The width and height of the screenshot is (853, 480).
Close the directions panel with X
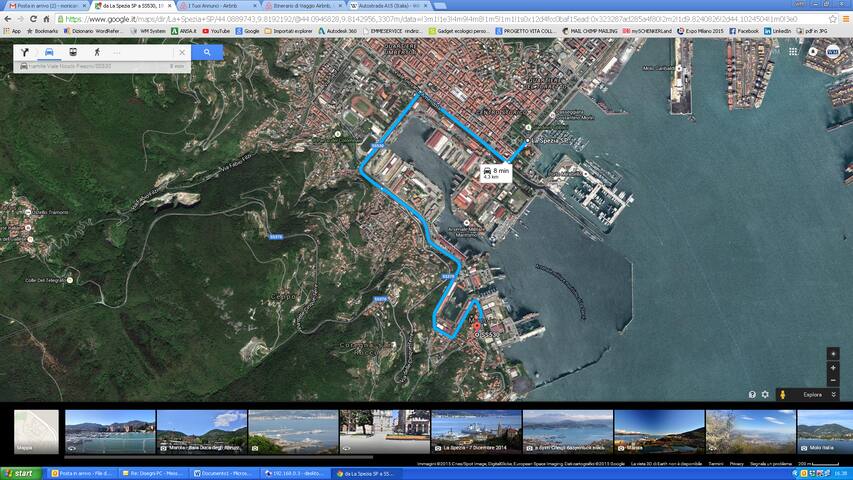(x=181, y=52)
